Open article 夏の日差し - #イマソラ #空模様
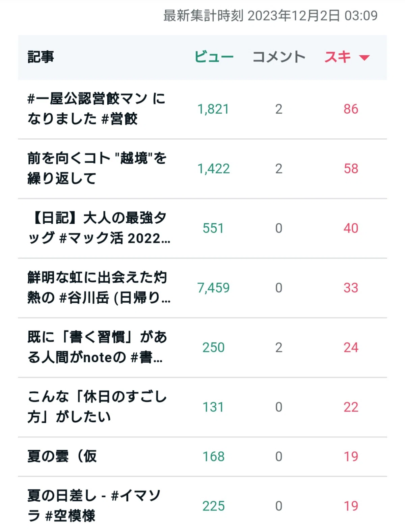Screen dimensions: 405x532 coord(94,505)
